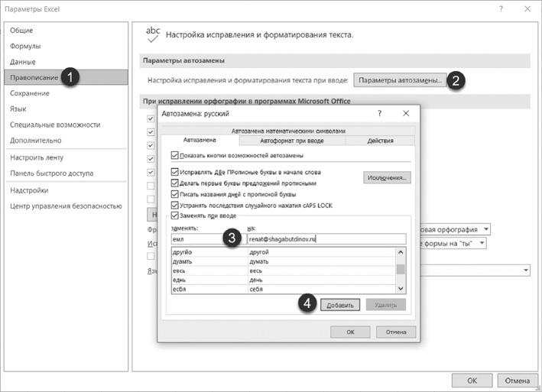The height and width of the screenshot is (392, 542).
Task: Click the help question mark in Excel Options title bar
Action: (501, 8)
